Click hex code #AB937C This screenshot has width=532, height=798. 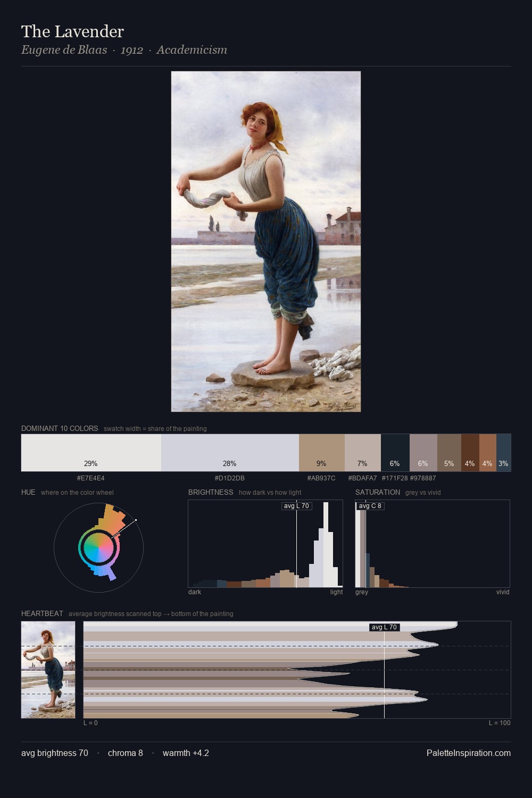tap(321, 478)
